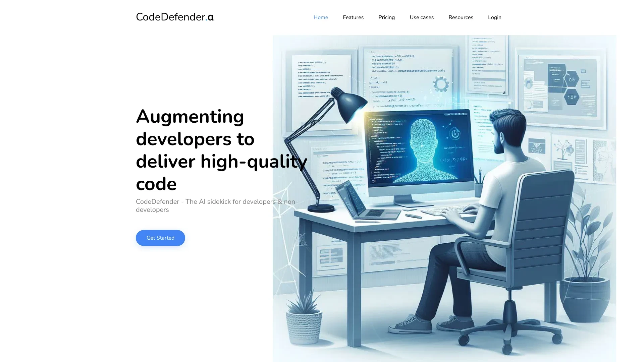Open the Pricing menu item
The height and width of the screenshot is (362, 644).
[x=387, y=17]
